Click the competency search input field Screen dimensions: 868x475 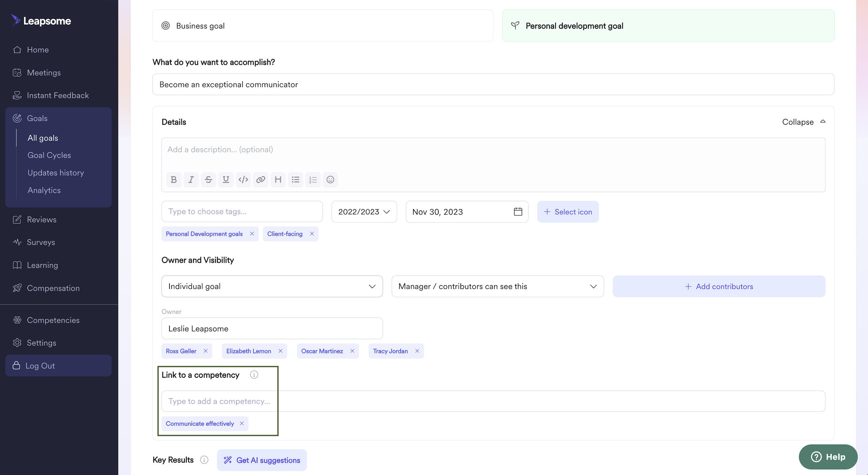[x=493, y=401]
